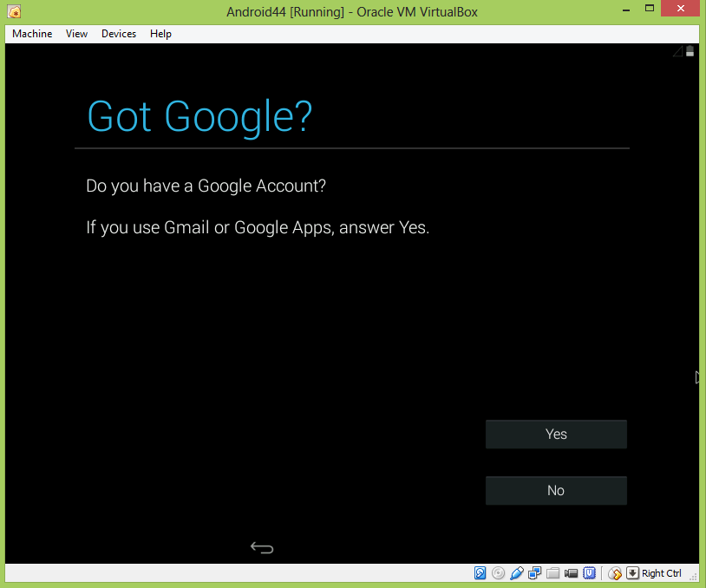The width and height of the screenshot is (706, 588).
Task: Click the keyboard capture arrow icon
Action: [632, 572]
